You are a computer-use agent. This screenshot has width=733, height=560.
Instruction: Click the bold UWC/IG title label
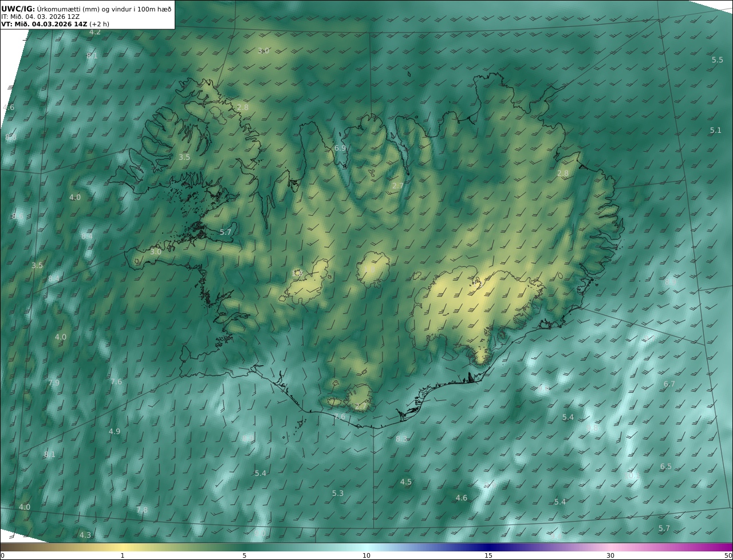pyautogui.click(x=18, y=9)
